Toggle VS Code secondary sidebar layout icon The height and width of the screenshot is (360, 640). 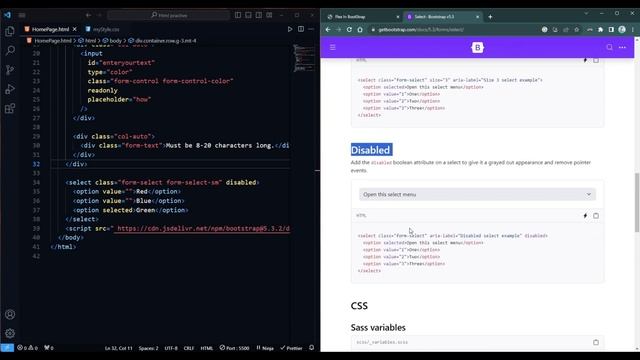click(259, 15)
